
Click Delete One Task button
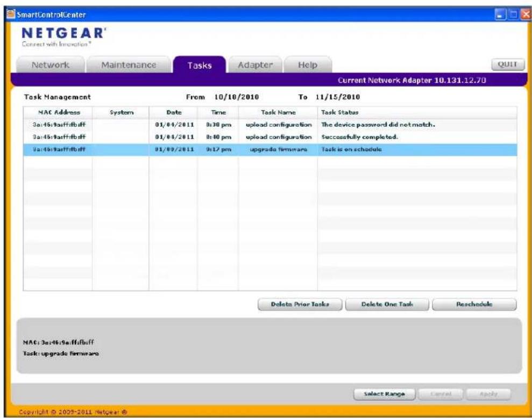tap(387, 304)
